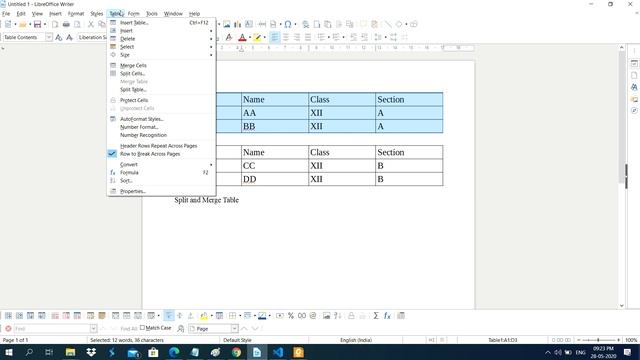Open Number Format entry in Table menu
Screen dimensions: 640x360
161,127
